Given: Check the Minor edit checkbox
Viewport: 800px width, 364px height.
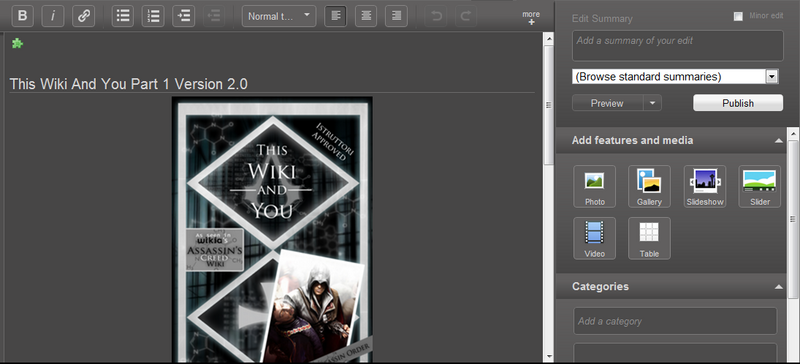Looking at the screenshot, I should [738, 16].
